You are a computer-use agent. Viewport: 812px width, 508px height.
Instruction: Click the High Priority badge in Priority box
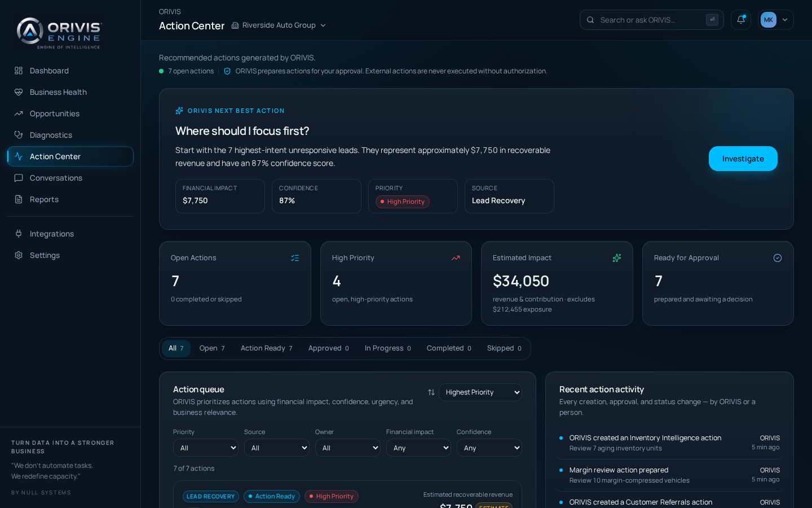[403, 202]
